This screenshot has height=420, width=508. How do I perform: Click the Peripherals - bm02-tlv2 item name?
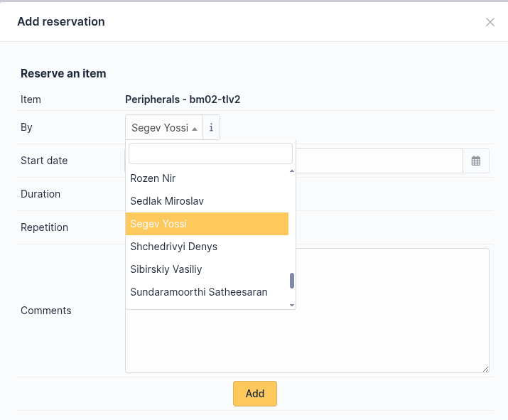[183, 99]
